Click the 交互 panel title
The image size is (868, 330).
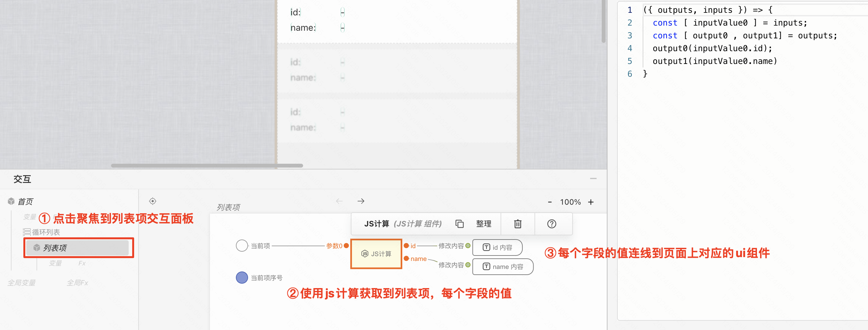point(22,179)
